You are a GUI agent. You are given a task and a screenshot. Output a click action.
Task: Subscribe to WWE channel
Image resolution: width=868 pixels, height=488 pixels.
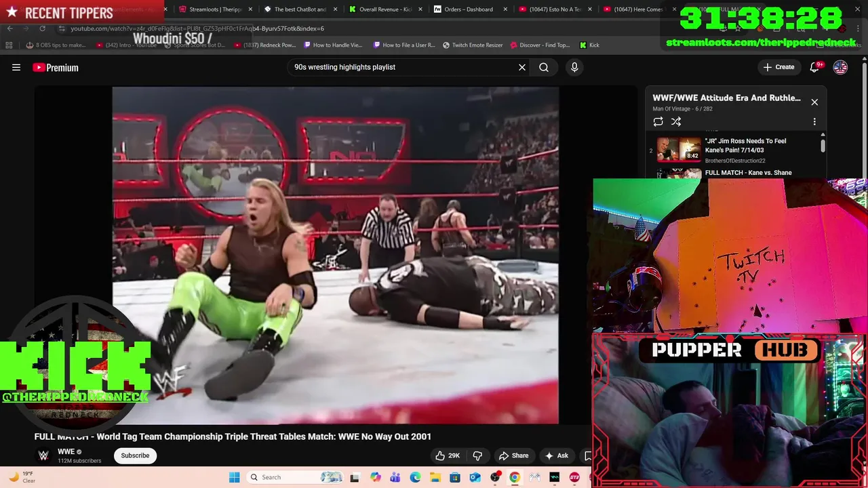[x=135, y=455]
